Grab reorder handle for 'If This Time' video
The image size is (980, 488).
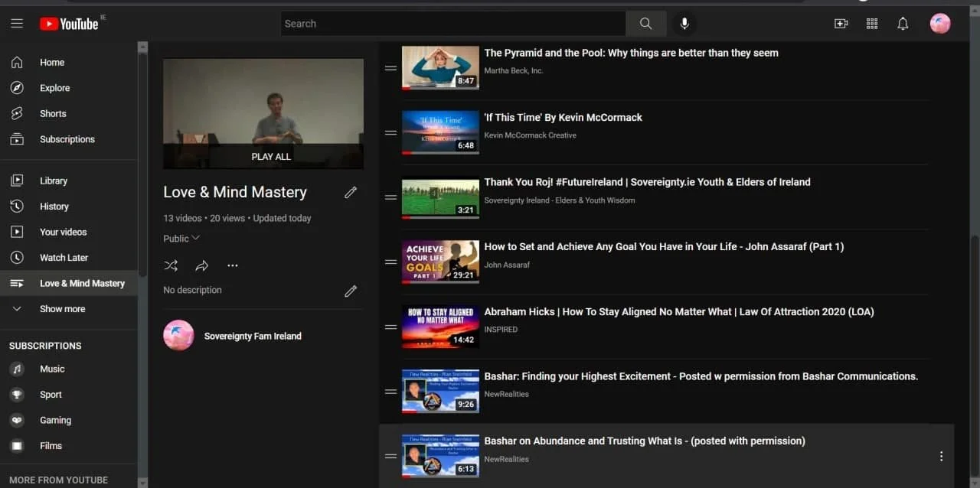[x=390, y=132]
